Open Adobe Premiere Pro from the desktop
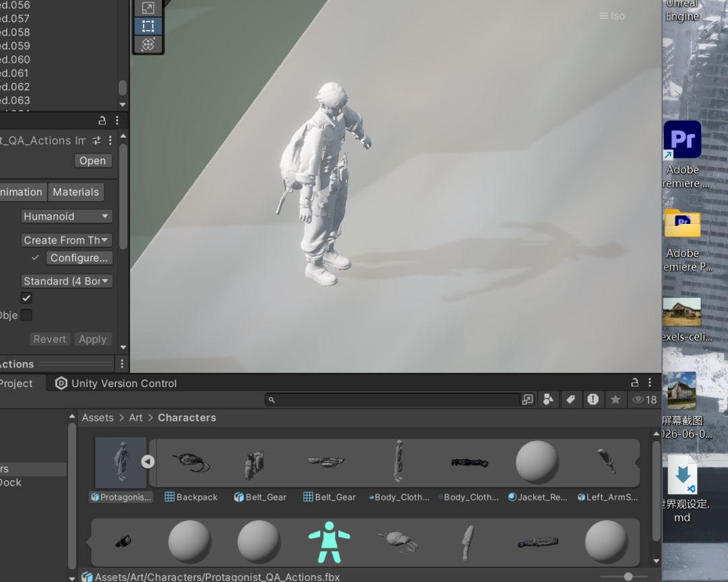728x582 pixels. (x=682, y=155)
